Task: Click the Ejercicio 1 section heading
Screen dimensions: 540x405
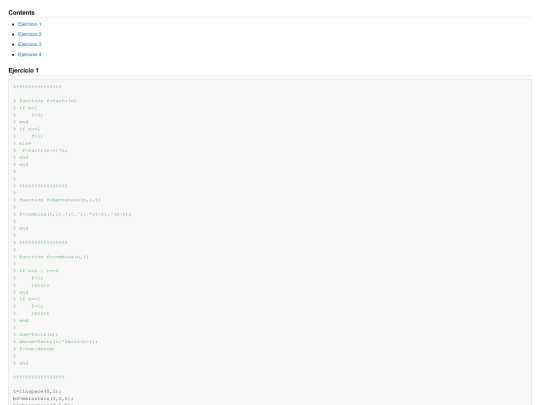Action: [x=23, y=71]
